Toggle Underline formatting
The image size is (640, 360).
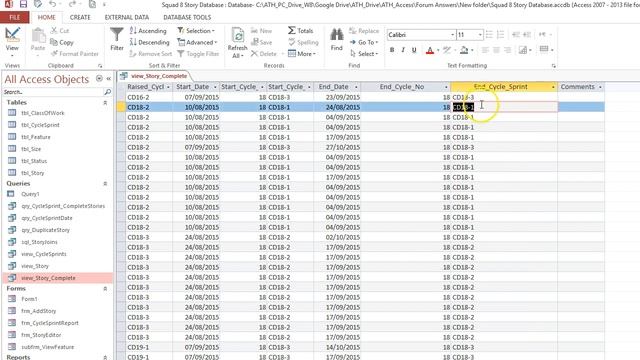tap(414, 50)
